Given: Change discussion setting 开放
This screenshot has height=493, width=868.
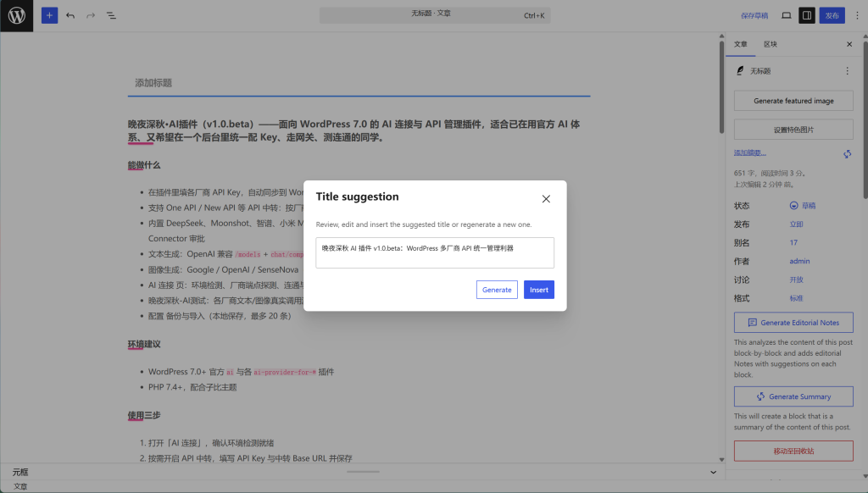Looking at the screenshot, I should click(796, 280).
